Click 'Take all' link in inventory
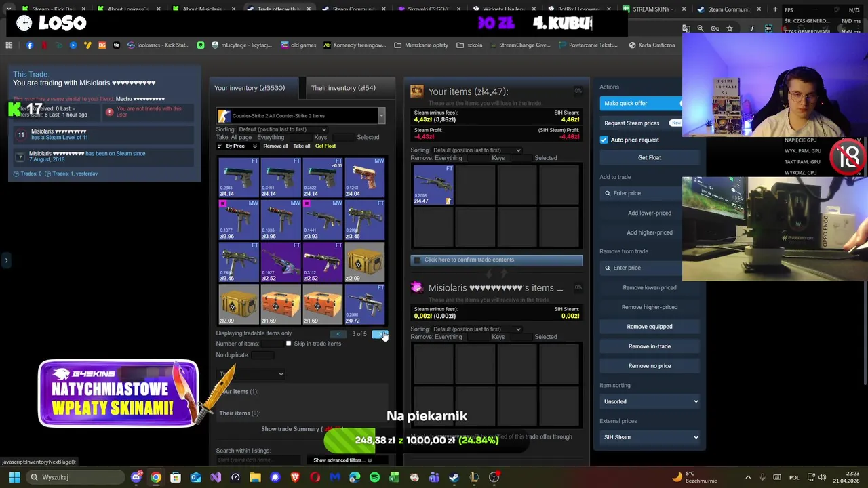The height and width of the screenshot is (488, 868). (302, 146)
